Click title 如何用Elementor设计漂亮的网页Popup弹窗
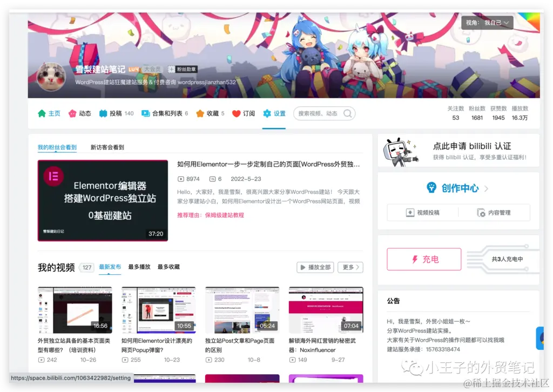 click(x=157, y=346)
